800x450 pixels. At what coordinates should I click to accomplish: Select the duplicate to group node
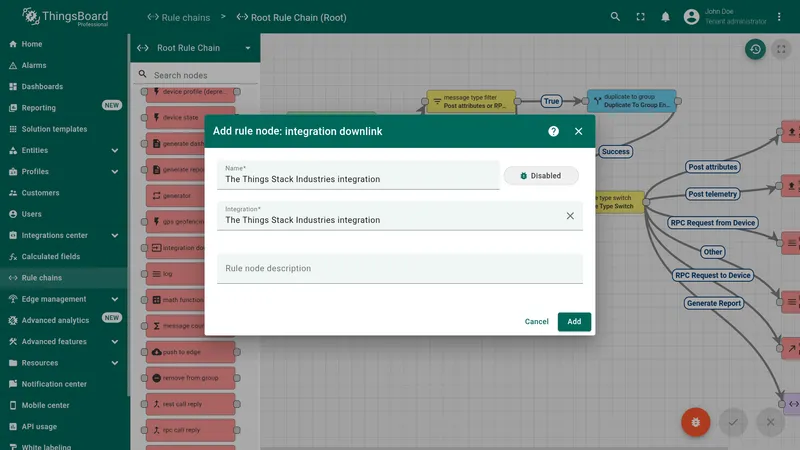(632, 101)
